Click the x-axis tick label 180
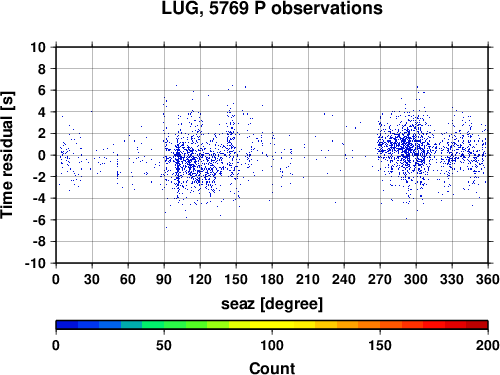 [272, 279]
